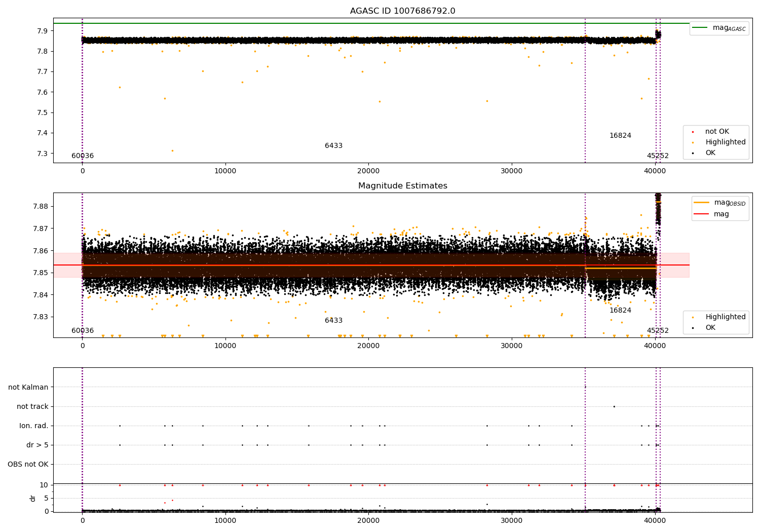Click the "7.5" y-tick of the top plot
Screen dimensions: 760x532
point(42,112)
